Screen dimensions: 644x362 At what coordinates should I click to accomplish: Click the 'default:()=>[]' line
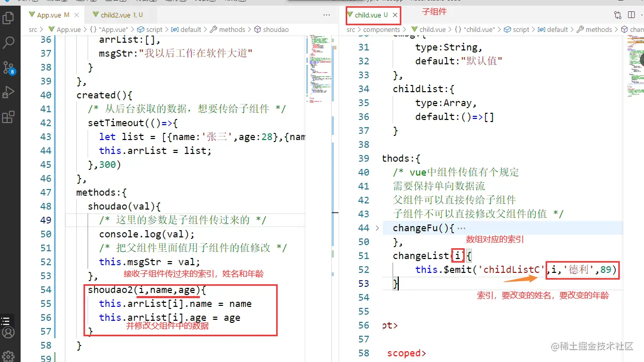[455, 116]
